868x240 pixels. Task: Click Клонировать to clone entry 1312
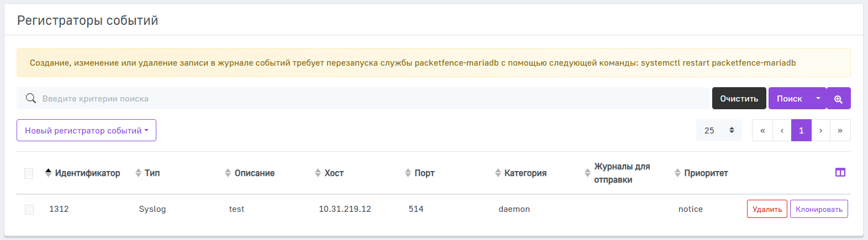(819, 209)
